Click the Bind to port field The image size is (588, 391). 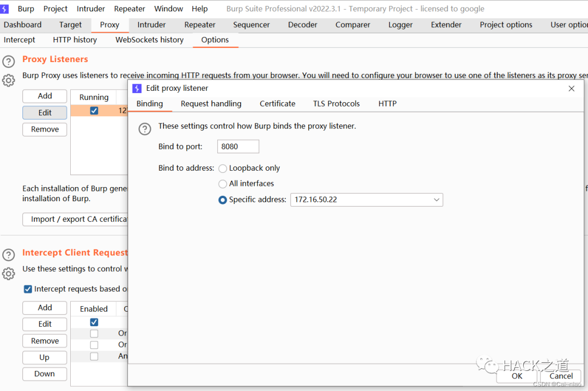238,146
